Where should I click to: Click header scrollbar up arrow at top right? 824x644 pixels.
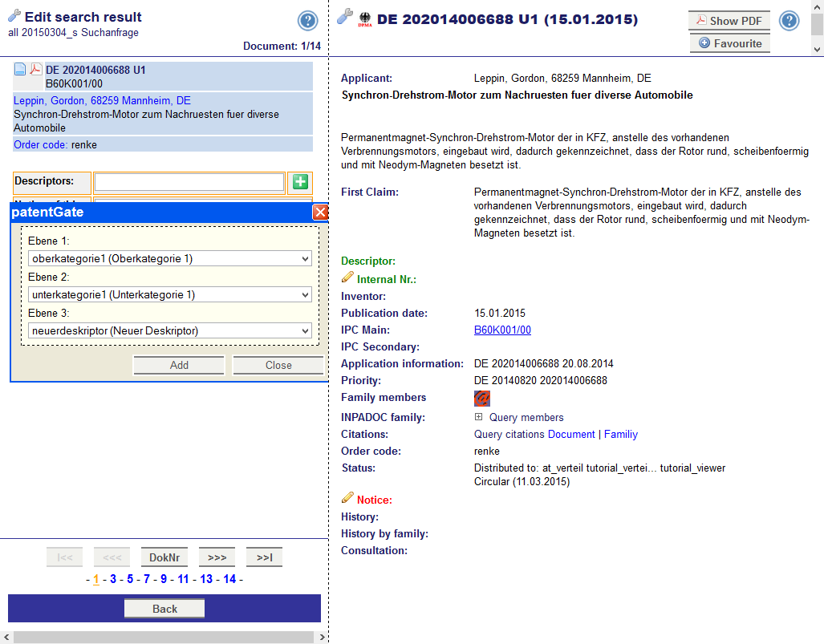click(817, 7)
